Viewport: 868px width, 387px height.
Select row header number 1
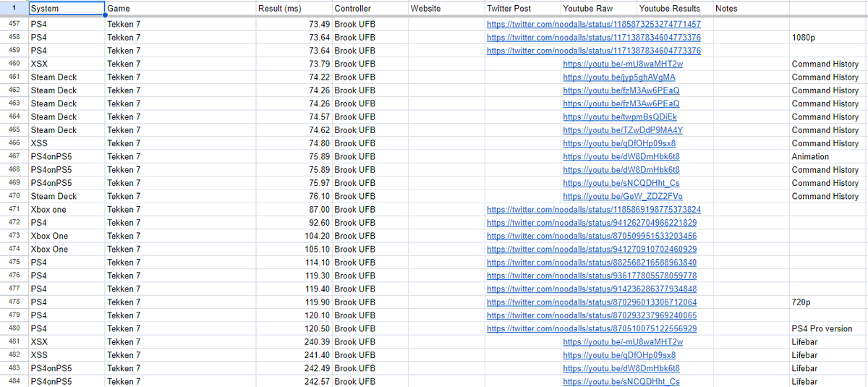click(x=14, y=8)
